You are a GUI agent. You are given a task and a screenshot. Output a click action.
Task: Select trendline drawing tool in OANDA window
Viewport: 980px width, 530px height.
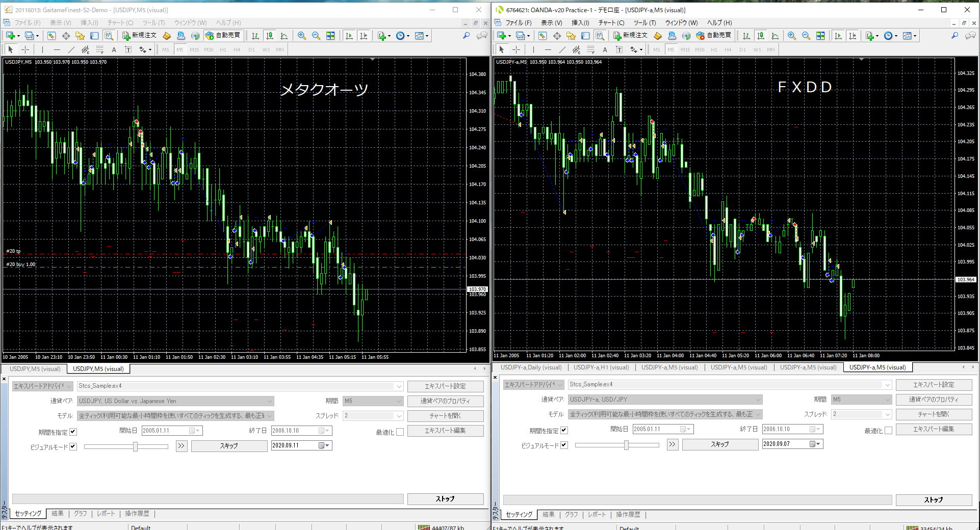tap(562, 49)
